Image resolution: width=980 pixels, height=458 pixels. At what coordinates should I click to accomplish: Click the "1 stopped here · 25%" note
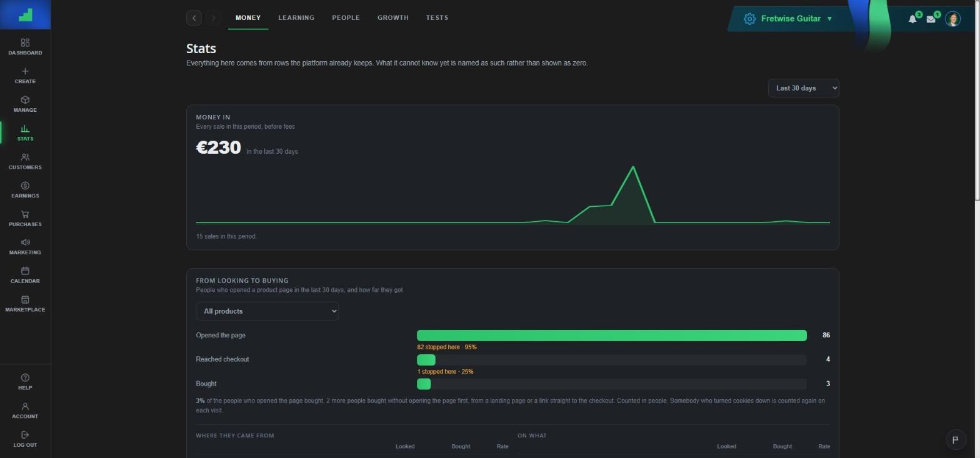tap(445, 372)
